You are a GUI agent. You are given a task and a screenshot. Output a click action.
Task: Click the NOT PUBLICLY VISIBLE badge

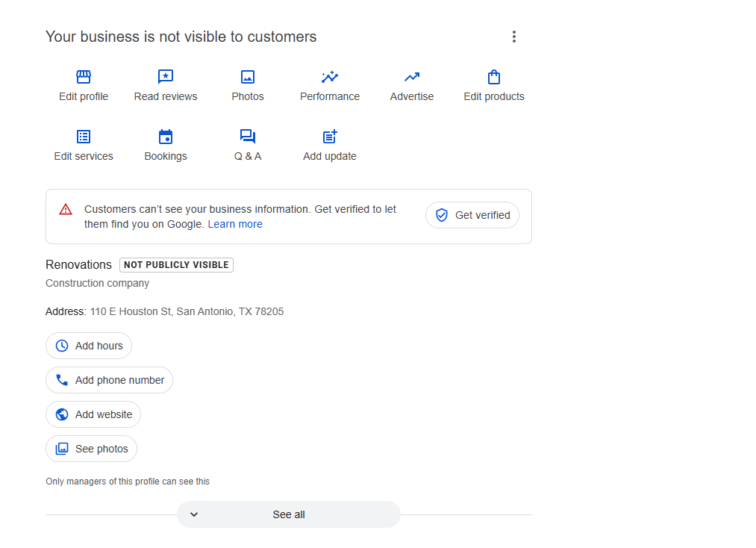176,265
